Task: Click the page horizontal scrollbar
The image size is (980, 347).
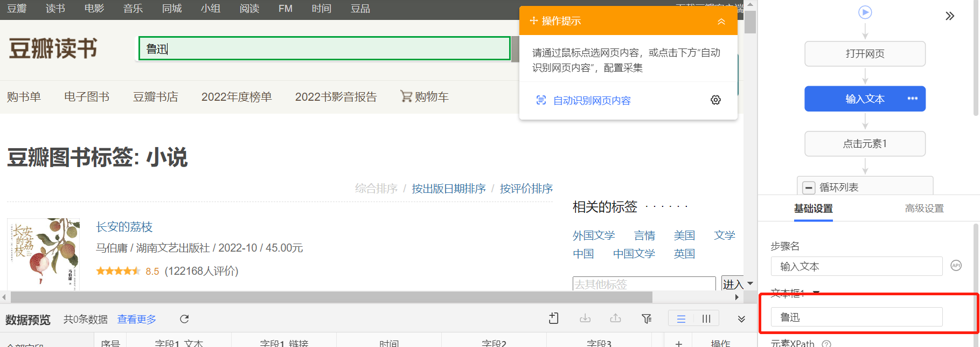Action: click(x=331, y=297)
